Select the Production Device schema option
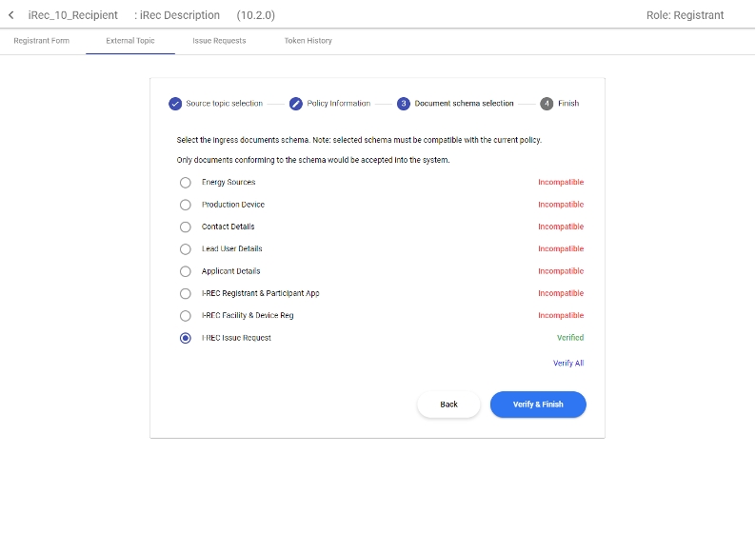The height and width of the screenshot is (533, 756). pos(186,205)
